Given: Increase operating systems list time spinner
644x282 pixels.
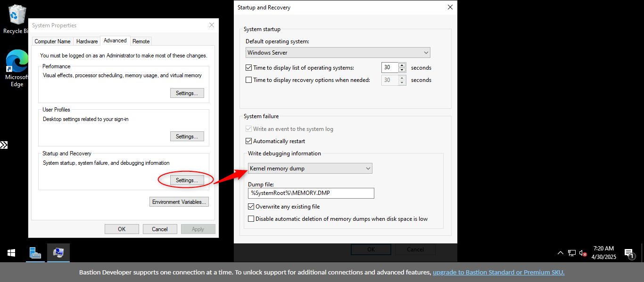Looking at the screenshot, I should (402, 65).
